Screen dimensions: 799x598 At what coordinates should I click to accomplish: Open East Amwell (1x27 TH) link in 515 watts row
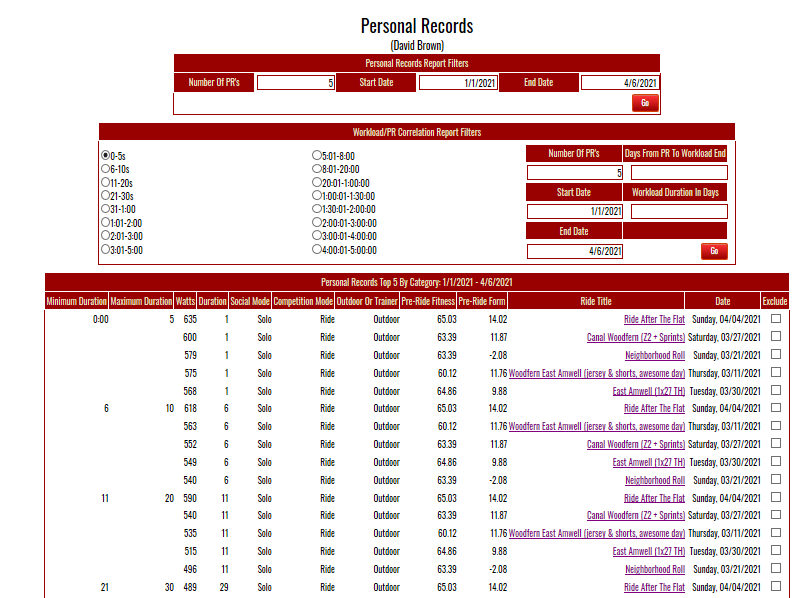click(x=649, y=551)
